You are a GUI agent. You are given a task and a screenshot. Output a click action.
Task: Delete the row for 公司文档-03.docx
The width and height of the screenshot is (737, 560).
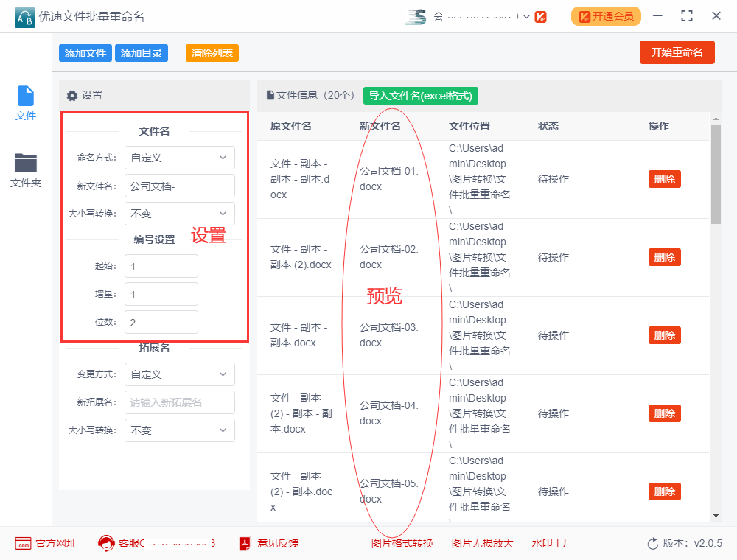[665, 335]
